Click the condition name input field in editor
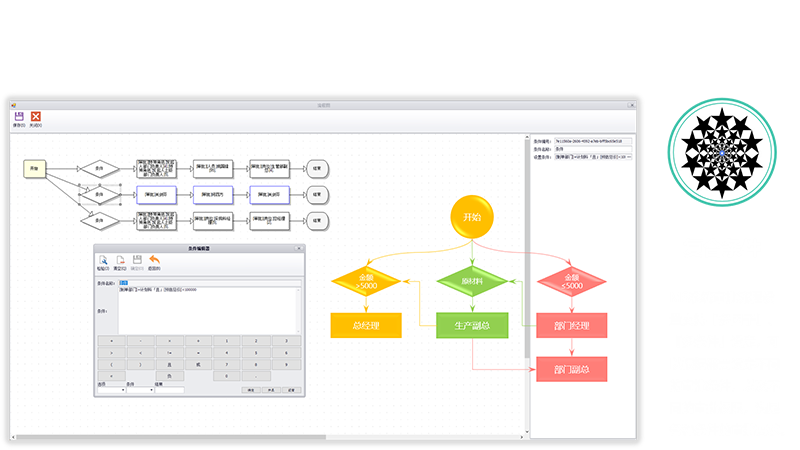This screenshot has height=450, width=800. (208, 283)
